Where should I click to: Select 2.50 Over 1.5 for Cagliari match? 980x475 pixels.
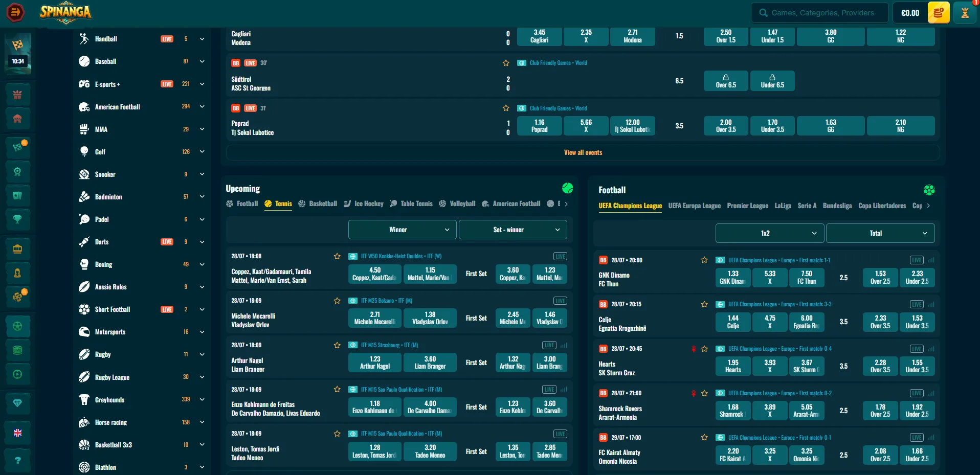click(x=726, y=36)
